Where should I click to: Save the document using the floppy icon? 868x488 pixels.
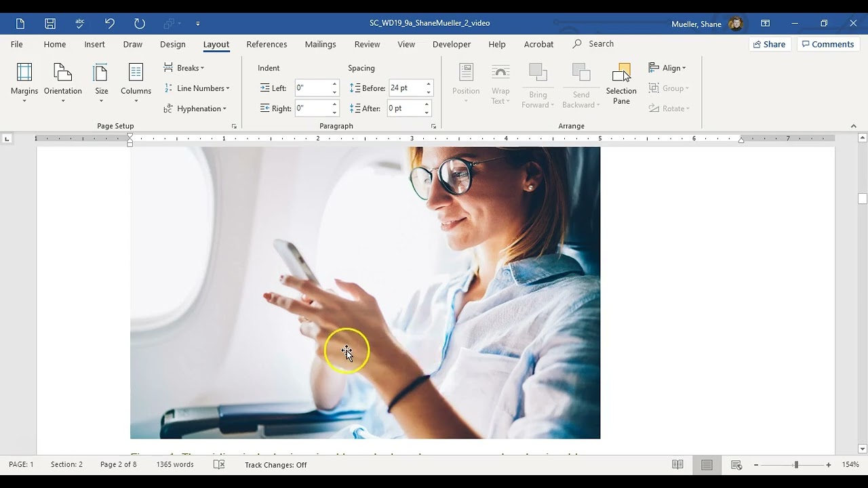(x=50, y=24)
